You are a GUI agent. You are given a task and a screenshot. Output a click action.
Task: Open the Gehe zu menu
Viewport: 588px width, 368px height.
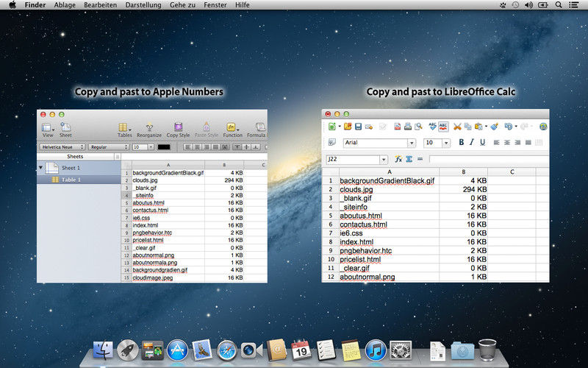[182, 5]
